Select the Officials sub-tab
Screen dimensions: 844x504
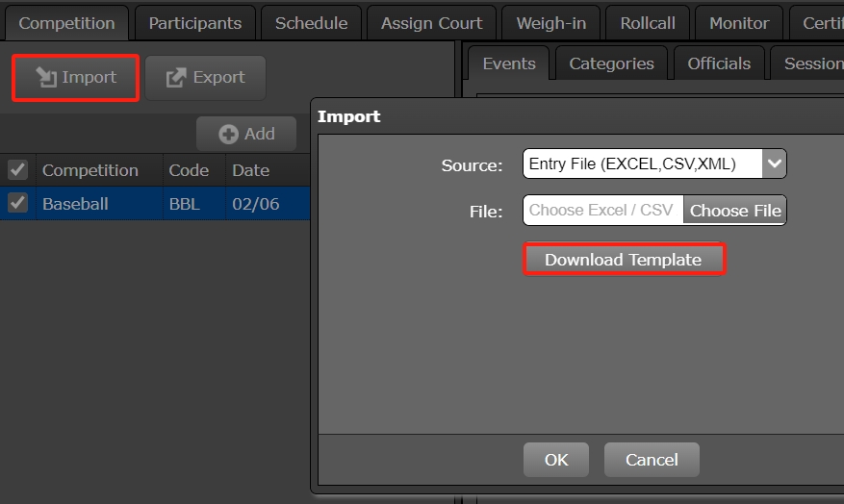coord(718,63)
